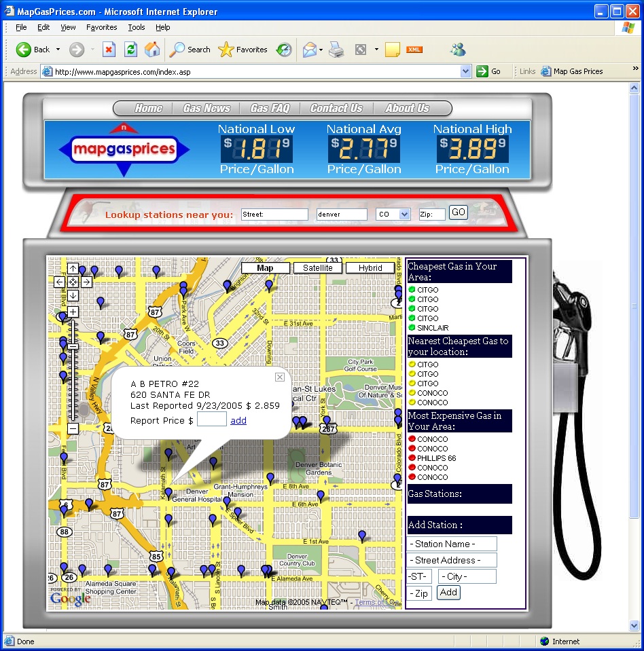This screenshot has width=644, height=651.
Task: Stop page loading with red X icon
Action: (x=109, y=50)
